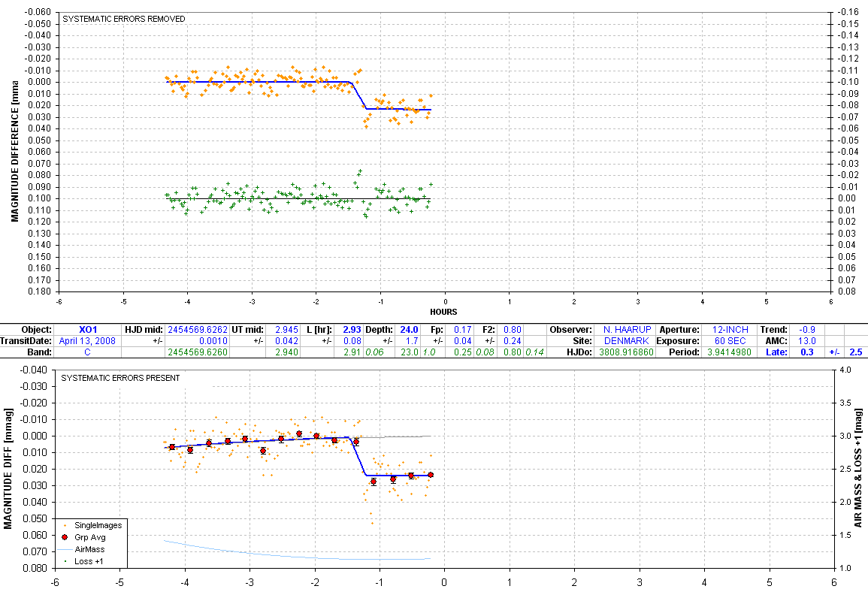The image size is (868, 592).
Task: Click the observer name N. HAARUP
Action: [622, 330]
